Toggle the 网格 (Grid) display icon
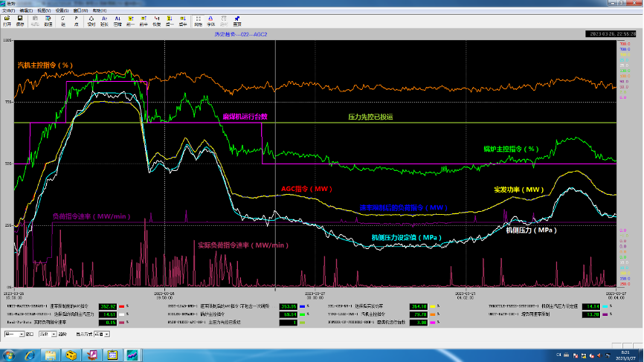Image resolution: width=644 pixels, height=362 pixels. pyautogui.click(x=198, y=21)
